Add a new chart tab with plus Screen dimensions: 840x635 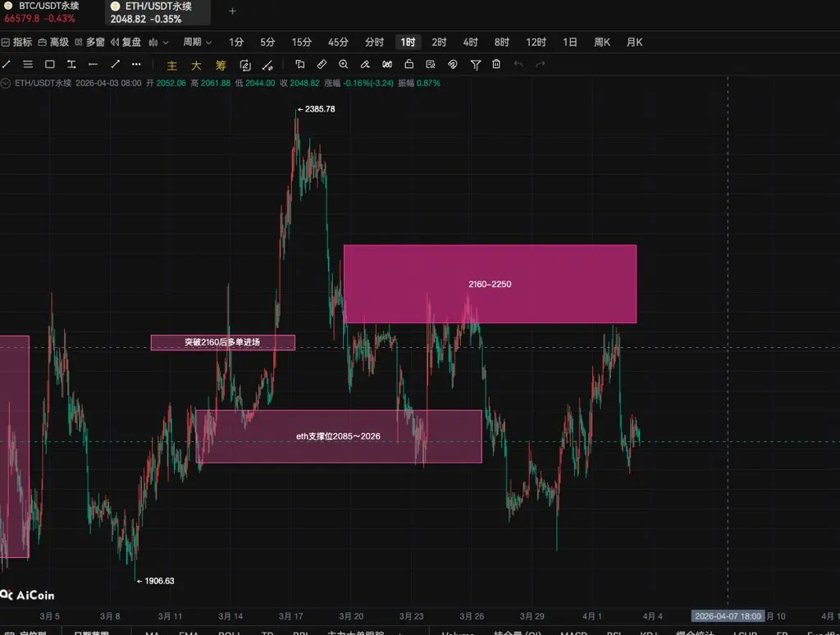232,11
